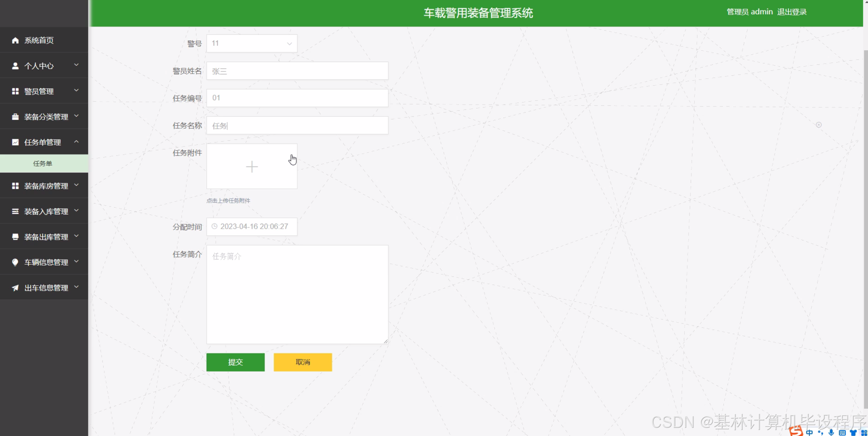Open the 车辆信息管理 menu item
The height and width of the screenshot is (436, 868).
point(44,262)
